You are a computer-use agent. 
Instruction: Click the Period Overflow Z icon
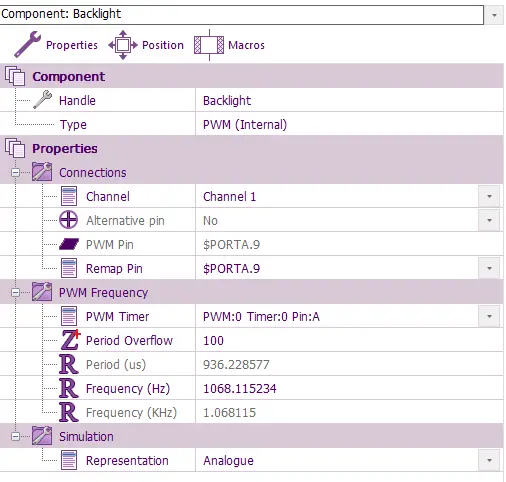[x=70, y=340]
